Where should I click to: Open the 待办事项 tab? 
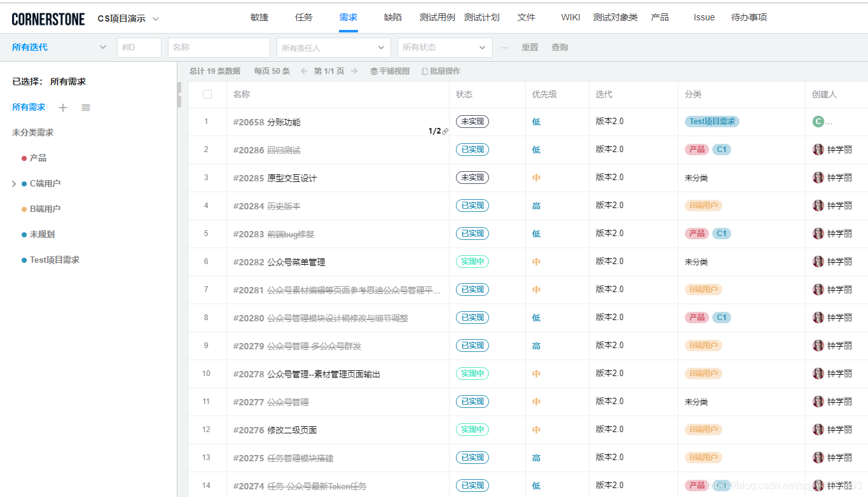(749, 17)
